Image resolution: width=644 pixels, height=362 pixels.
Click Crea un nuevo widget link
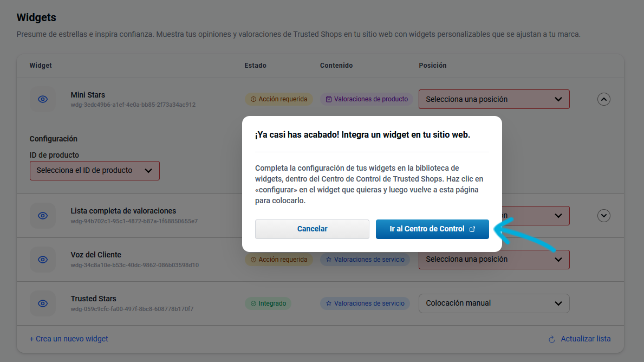point(69,339)
